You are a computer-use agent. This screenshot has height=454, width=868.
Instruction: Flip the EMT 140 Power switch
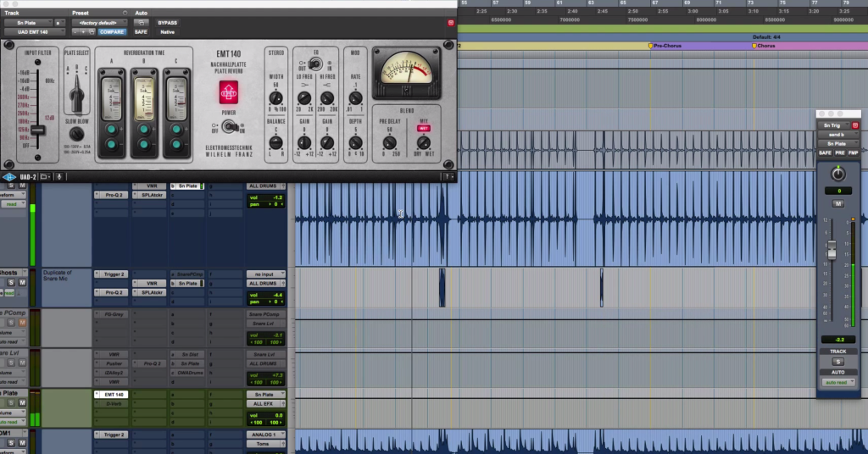tap(229, 127)
